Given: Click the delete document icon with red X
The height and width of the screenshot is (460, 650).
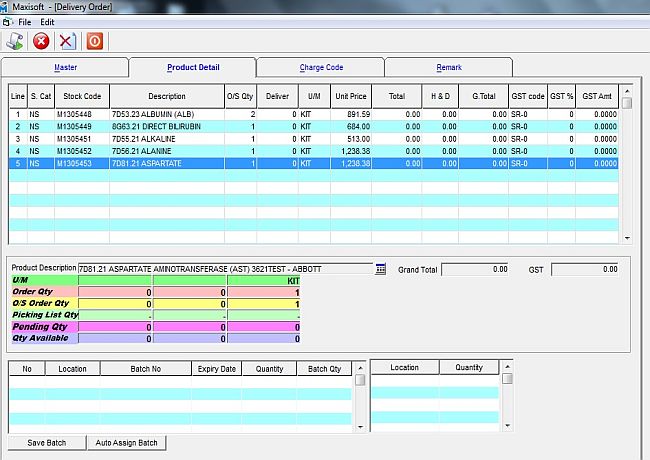Looking at the screenshot, I should click(67, 41).
